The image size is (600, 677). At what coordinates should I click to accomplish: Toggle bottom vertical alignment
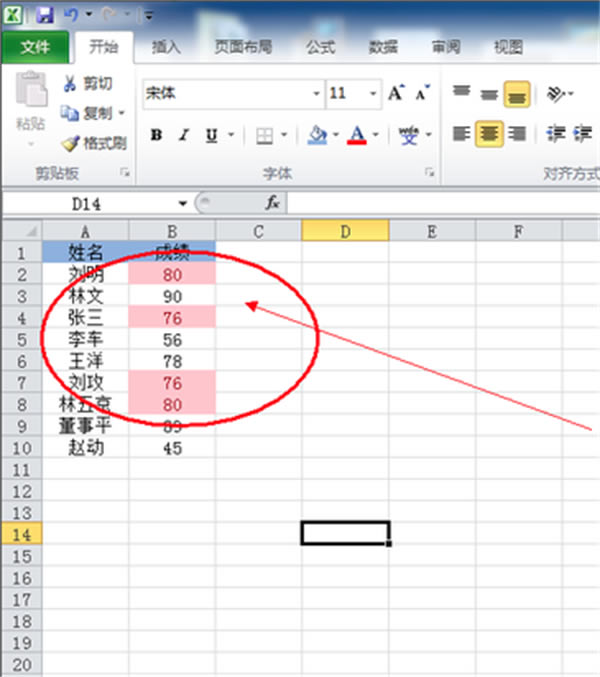pyautogui.click(x=517, y=94)
